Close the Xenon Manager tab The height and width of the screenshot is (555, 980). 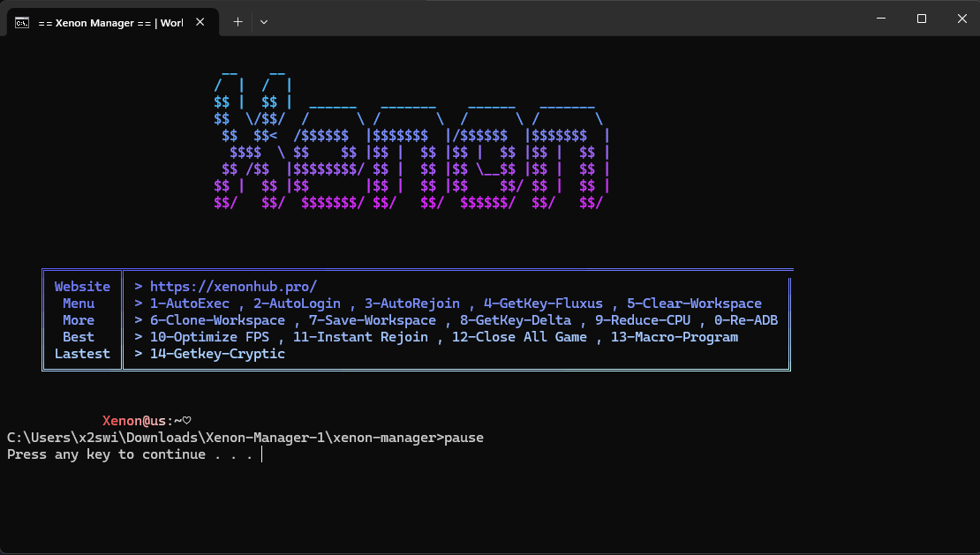click(x=200, y=22)
